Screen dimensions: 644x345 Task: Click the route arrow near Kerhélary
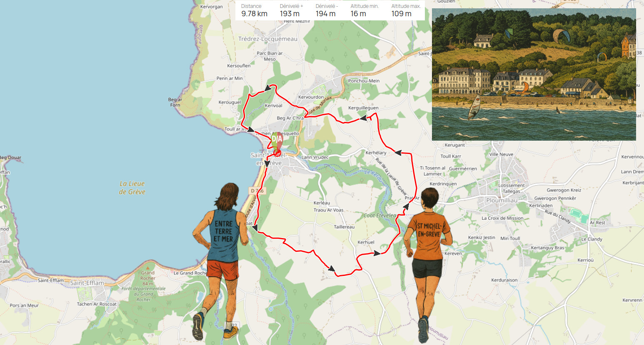pos(398,153)
